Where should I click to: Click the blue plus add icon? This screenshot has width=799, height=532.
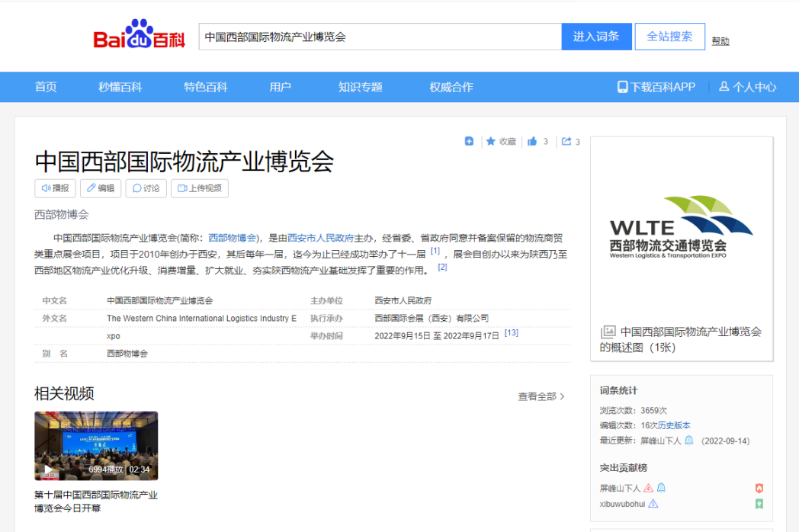tap(470, 141)
